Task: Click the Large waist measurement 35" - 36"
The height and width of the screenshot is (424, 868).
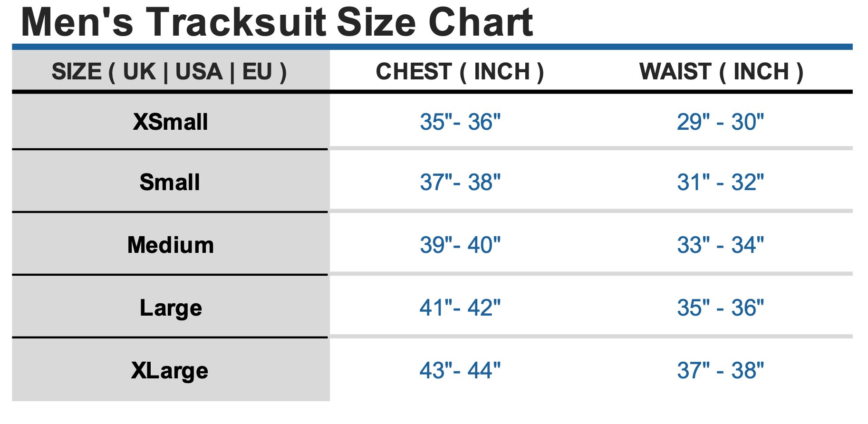Action: (x=720, y=308)
